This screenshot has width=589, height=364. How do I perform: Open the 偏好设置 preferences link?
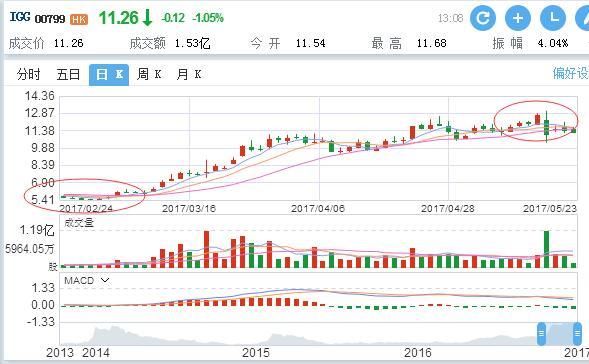(x=570, y=73)
